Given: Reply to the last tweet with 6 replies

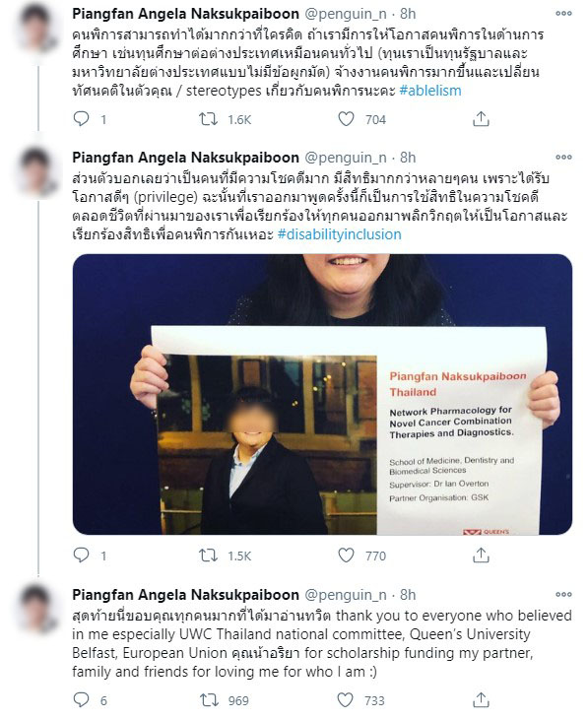Looking at the screenshot, I should click(81, 699).
